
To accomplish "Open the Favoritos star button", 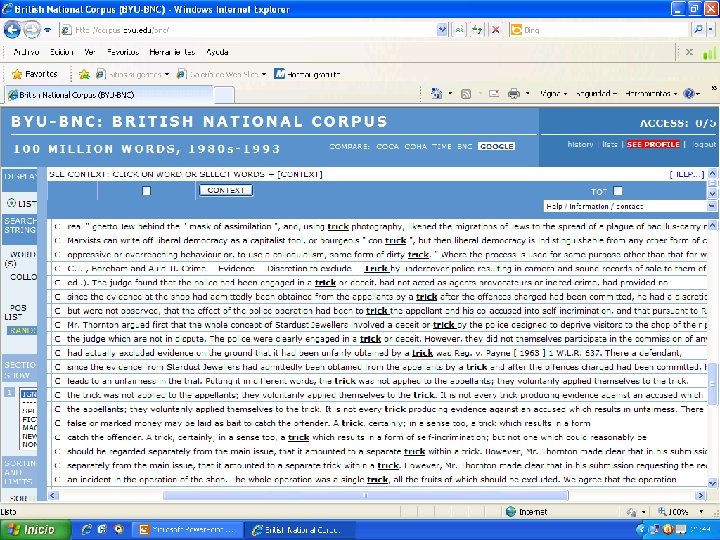I will click(34, 74).
